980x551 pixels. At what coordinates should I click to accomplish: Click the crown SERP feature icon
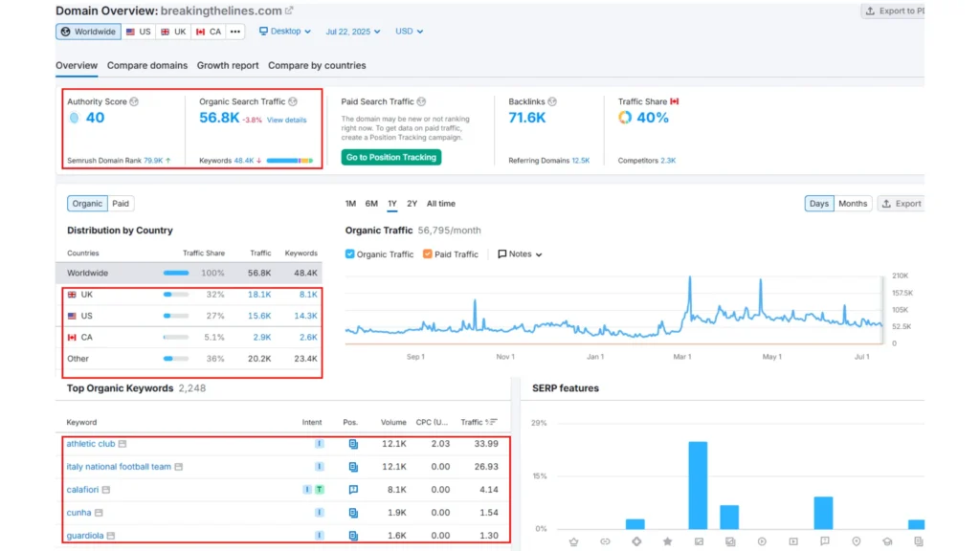click(x=574, y=541)
